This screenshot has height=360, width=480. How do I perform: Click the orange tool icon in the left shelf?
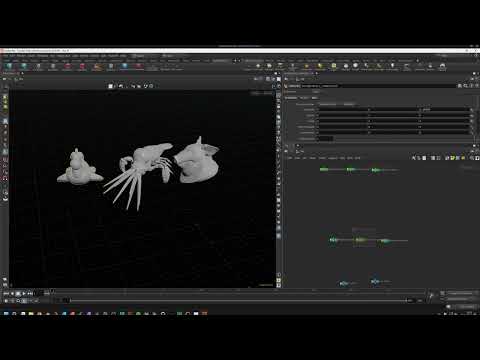point(99,66)
